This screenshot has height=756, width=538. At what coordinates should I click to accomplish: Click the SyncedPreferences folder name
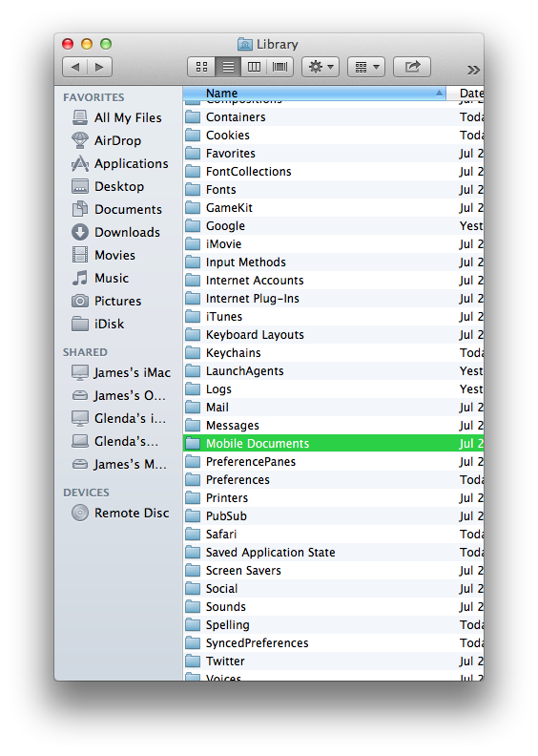tap(257, 643)
